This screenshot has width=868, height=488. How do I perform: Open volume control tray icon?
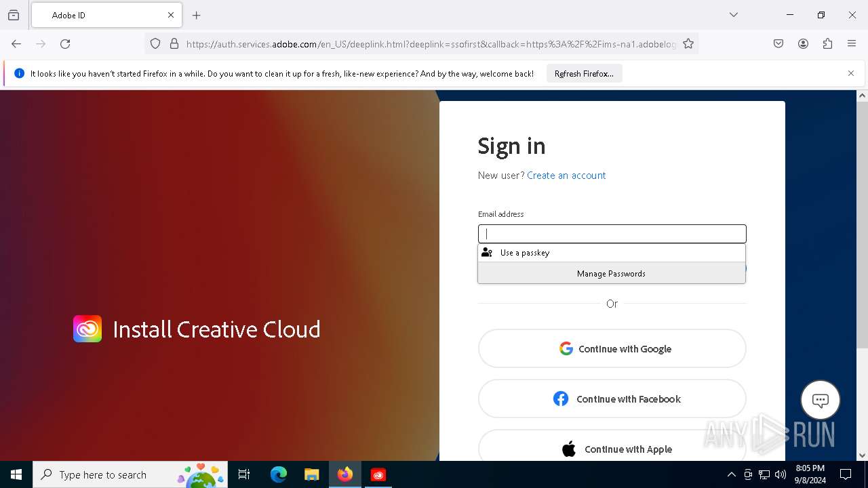(781, 474)
